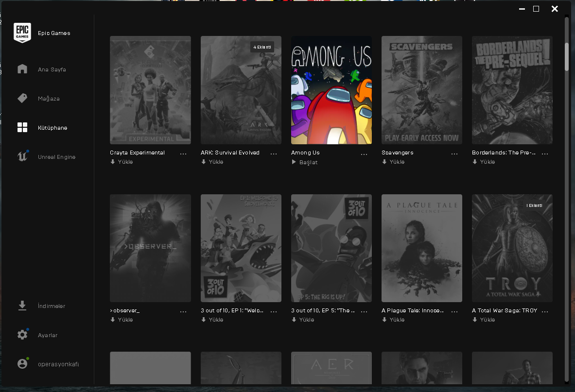Install A Plague Tale: Innocence via Yükle
The image size is (575, 392).
tap(393, 320)
